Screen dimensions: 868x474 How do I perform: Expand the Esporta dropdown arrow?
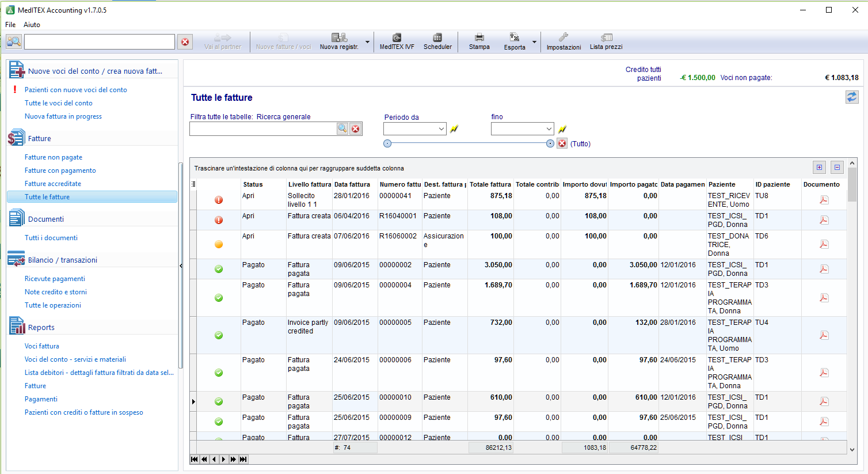point(534,41)
